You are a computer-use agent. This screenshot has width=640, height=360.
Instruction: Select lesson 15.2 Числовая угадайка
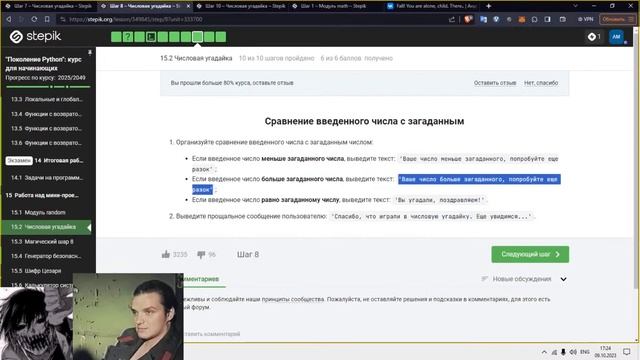pos(47,227)
